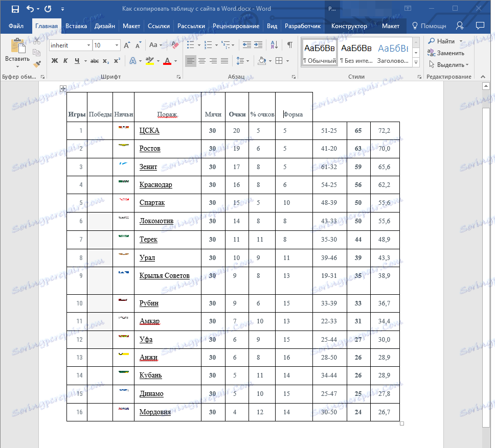Decrease paragraph indent

246,45
